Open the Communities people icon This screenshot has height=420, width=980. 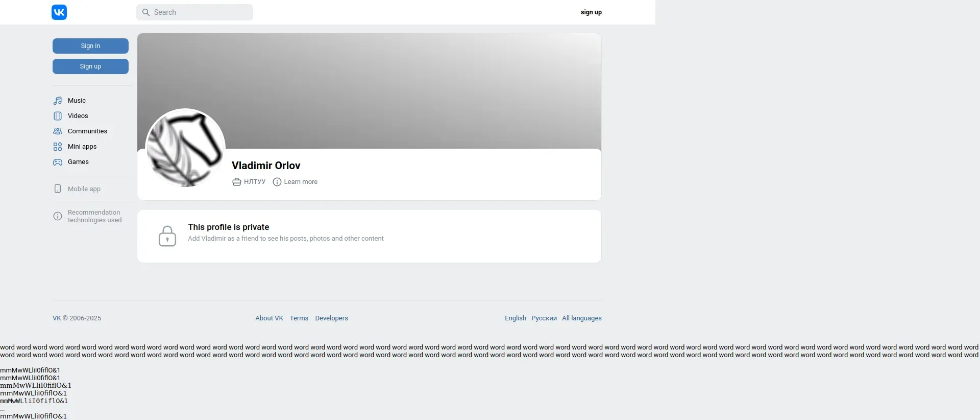(58, 131)
